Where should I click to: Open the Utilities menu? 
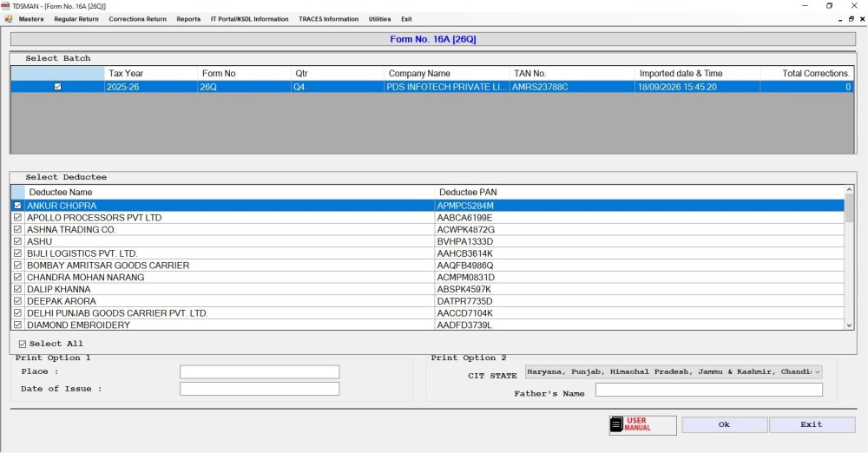(x=380, y=19)
